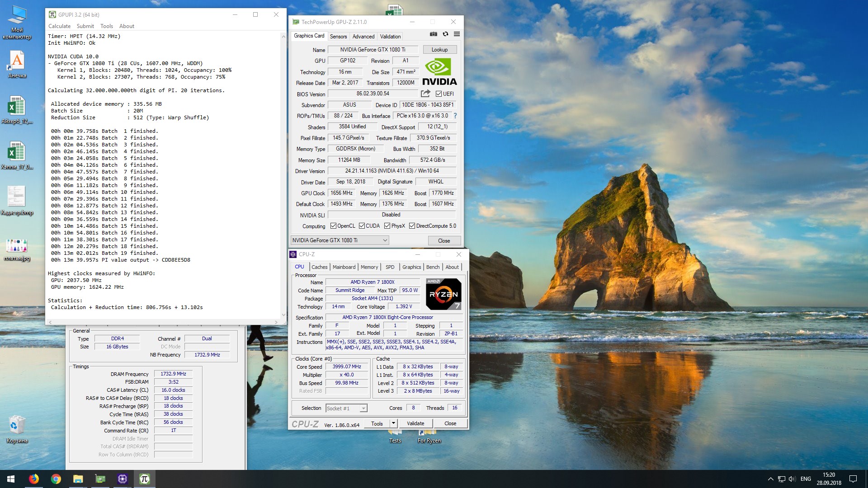Toggle the DirectCompute 5.0 checkbox
The image size is (868, 488).
tap(412, 226)
